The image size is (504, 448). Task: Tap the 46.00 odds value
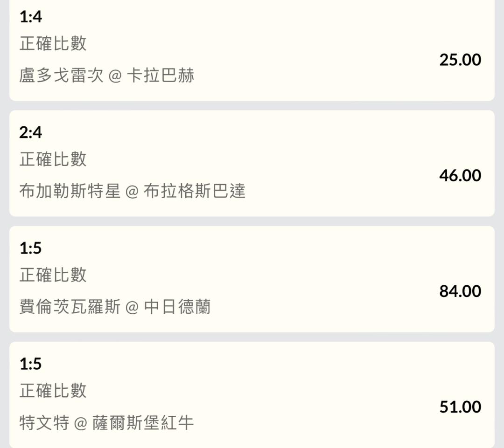tap(460, 175)
